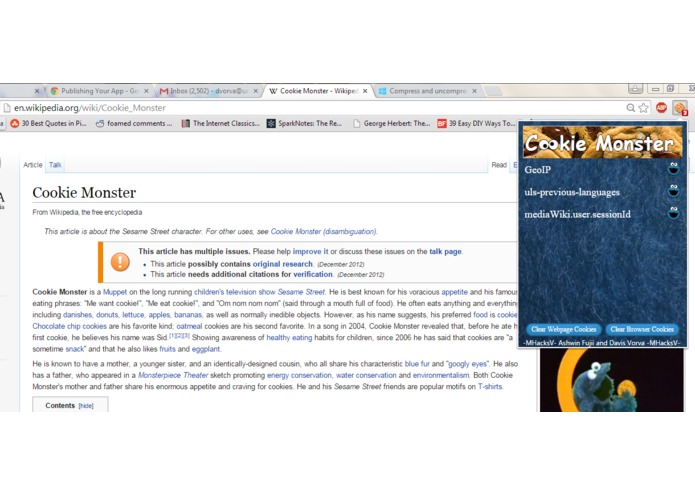Open the Talk tab of the article
695x494 pixels.
[55, 165]
